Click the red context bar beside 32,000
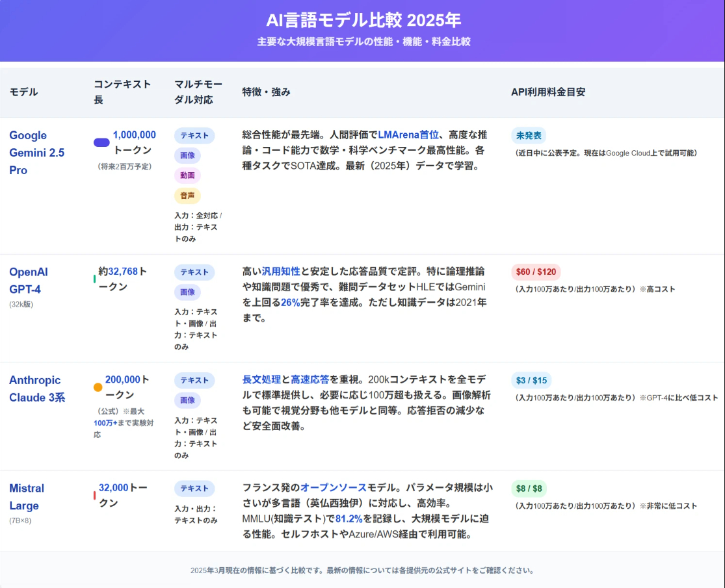 (x=94, y=495)
